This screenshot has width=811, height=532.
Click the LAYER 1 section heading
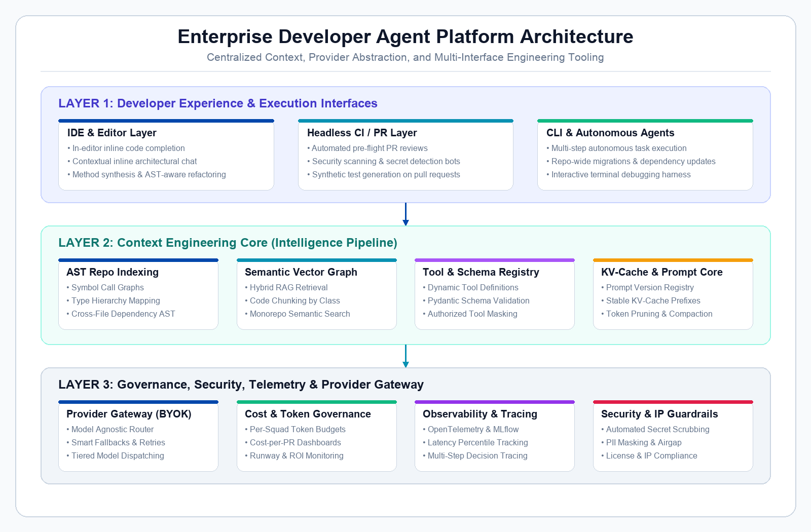(218, 103)
